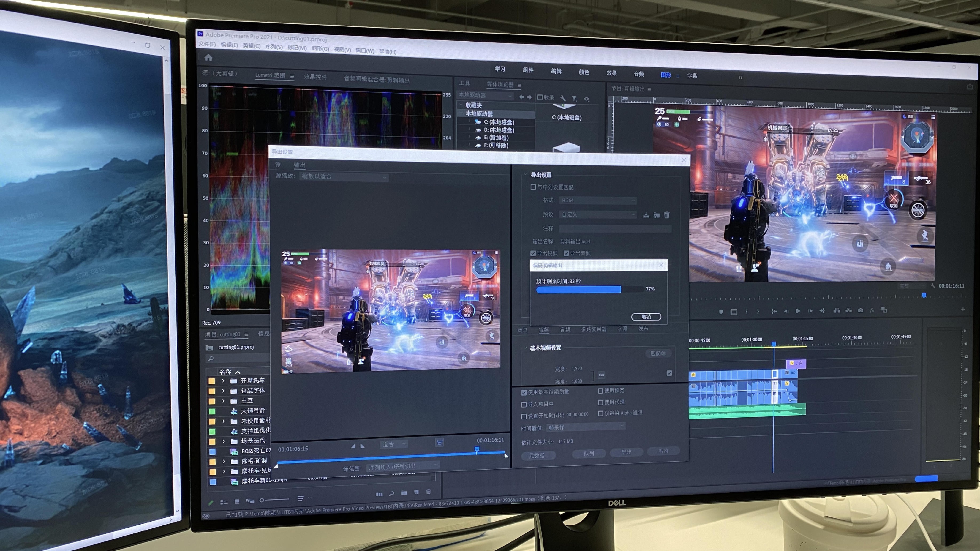The image size is (980, 551).
Task: Click the Set Out Point triangle in export dialog
Action: point(362,446)
